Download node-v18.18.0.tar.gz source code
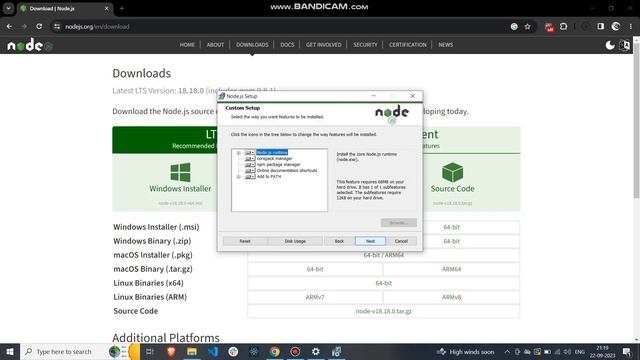 pos(383,311)
